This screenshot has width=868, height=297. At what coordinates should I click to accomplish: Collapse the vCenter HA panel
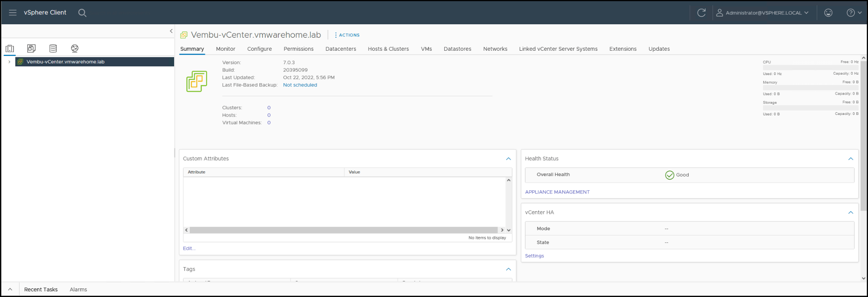(x=851, y=212)
